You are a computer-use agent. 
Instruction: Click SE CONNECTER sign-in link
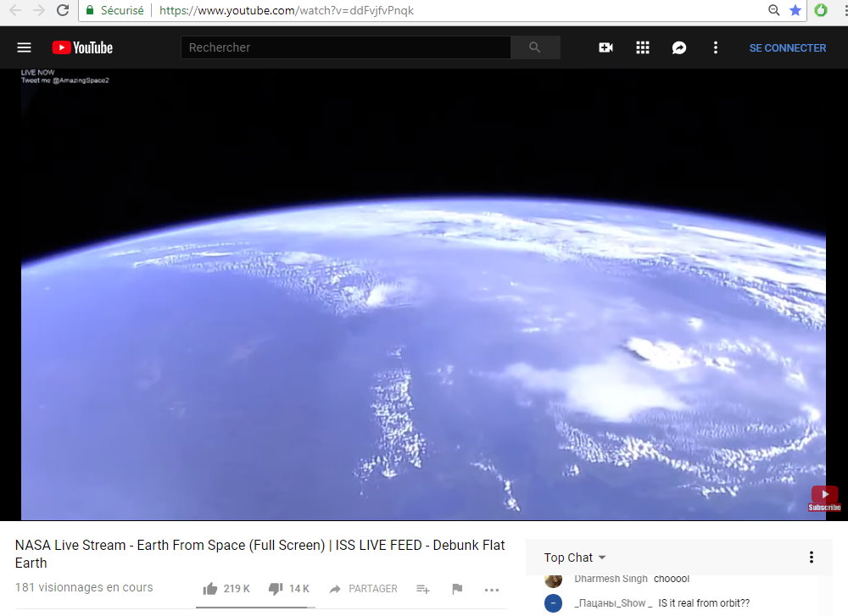pos(788,47)
